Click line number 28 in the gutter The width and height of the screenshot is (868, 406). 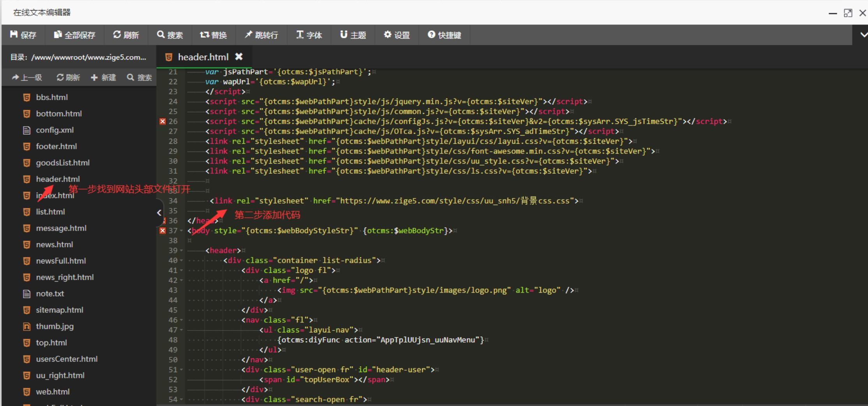[x=173, y=141]
